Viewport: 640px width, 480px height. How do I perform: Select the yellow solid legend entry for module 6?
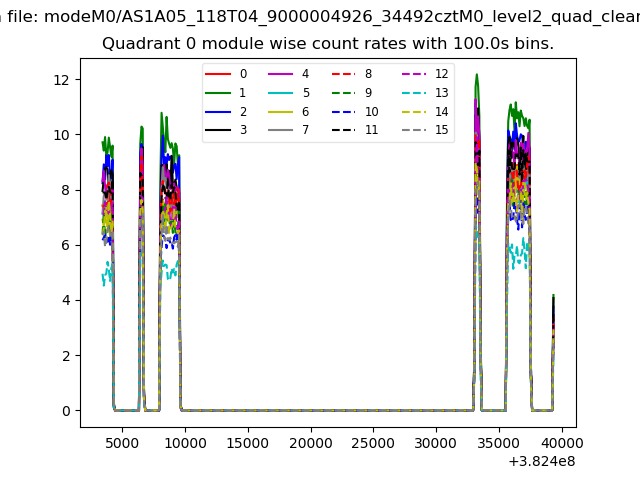(280, 112)
